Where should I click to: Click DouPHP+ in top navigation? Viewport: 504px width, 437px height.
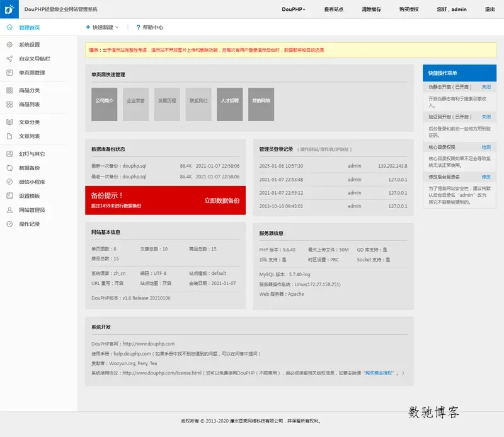coord(294,9)
